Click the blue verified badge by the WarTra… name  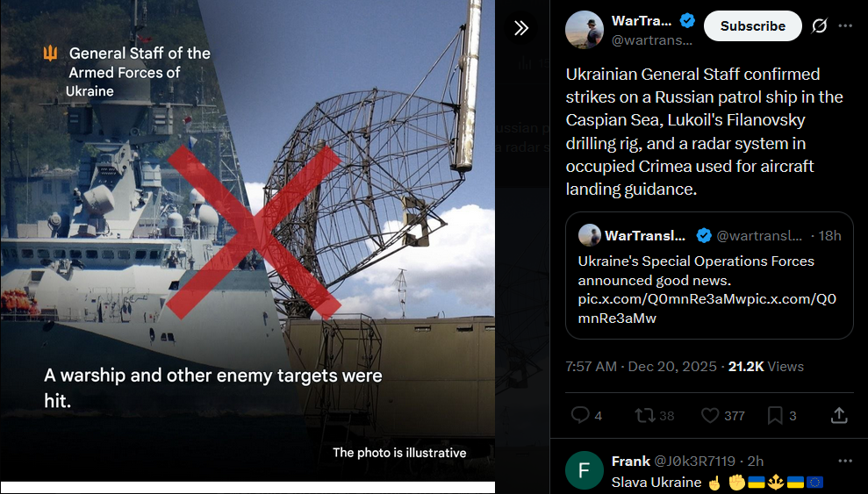687,21
